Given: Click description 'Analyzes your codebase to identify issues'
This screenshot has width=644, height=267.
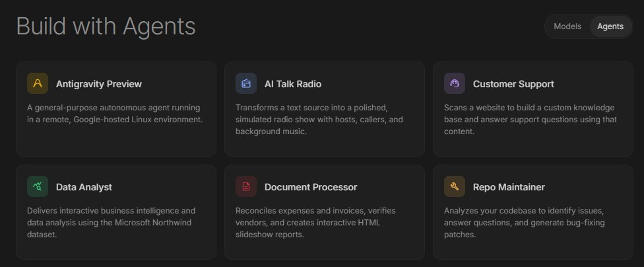Looking at the screenshot, I should pyautogui.click(x=524, y=211).
